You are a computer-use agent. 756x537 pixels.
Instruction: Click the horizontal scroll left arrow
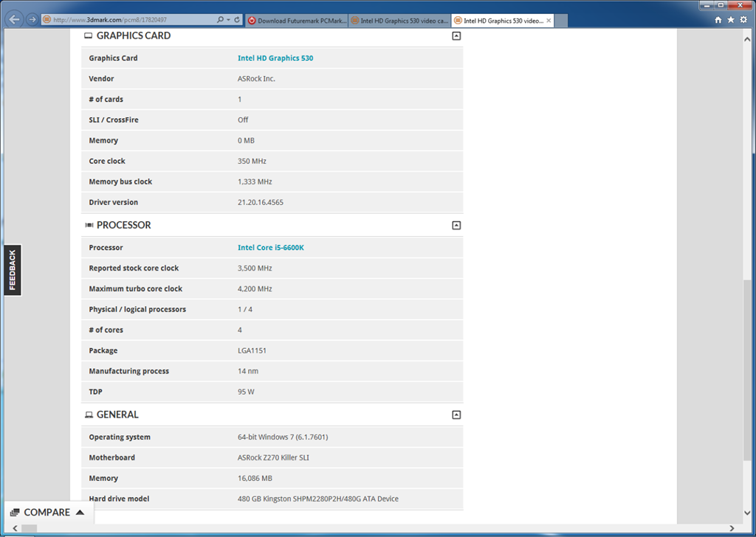(15, 528)
